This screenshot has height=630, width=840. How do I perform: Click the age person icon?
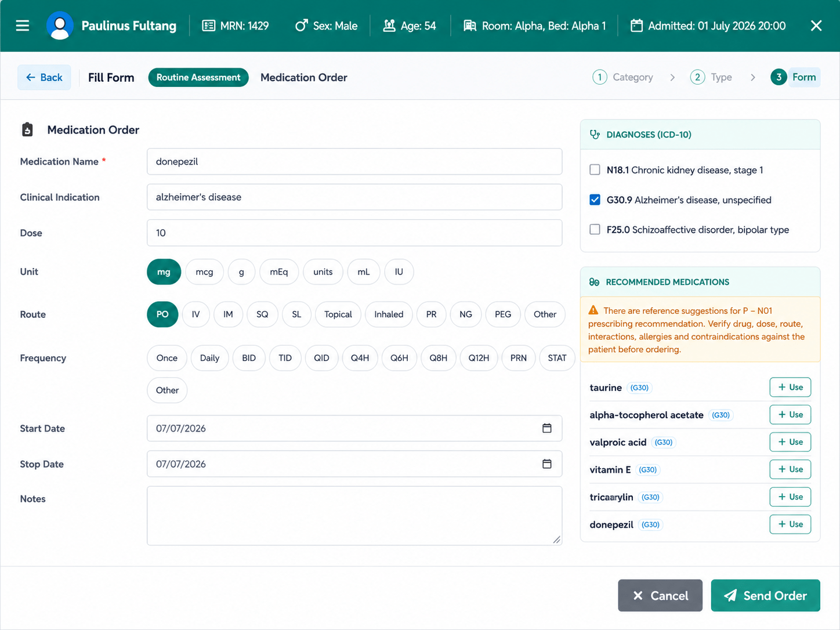point(389,26)
